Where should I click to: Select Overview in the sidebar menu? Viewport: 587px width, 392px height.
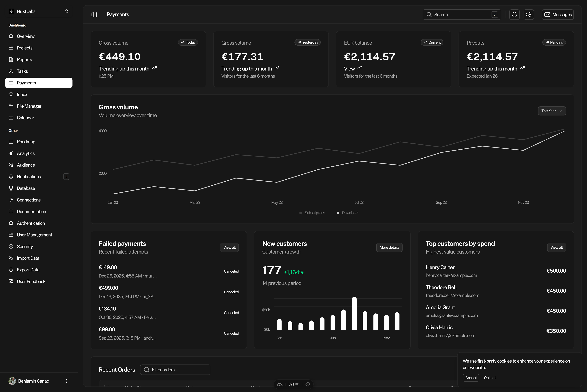click(26, 36)
